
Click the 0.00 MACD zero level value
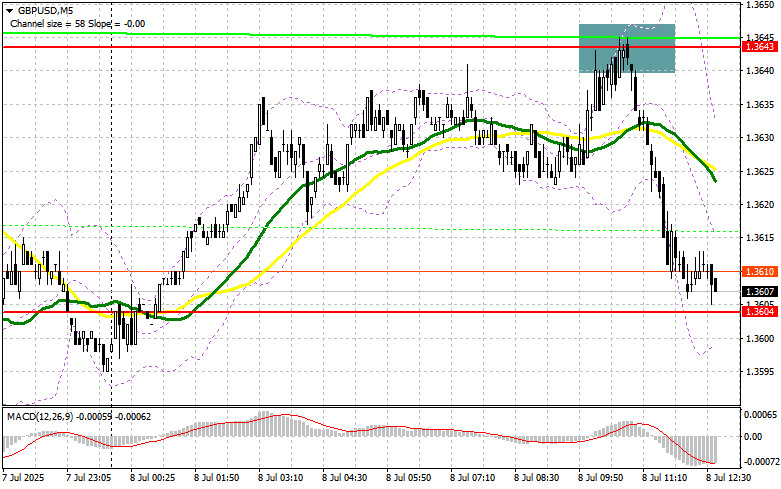[x=752, y=437]
